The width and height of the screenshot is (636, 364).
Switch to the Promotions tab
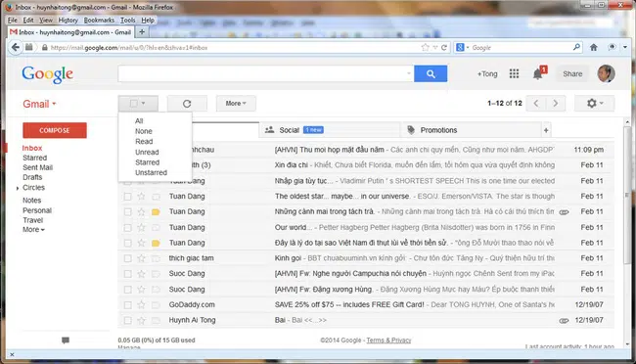click(438, 130)
